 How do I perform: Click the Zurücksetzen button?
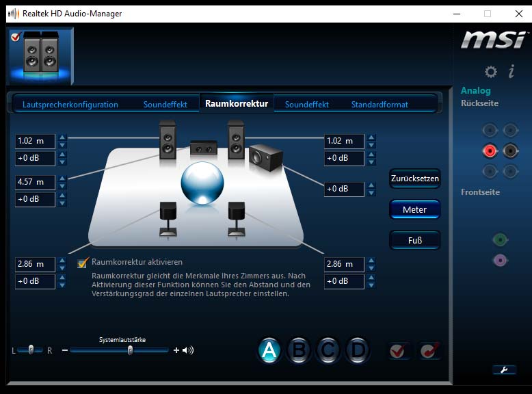(414, 179)
